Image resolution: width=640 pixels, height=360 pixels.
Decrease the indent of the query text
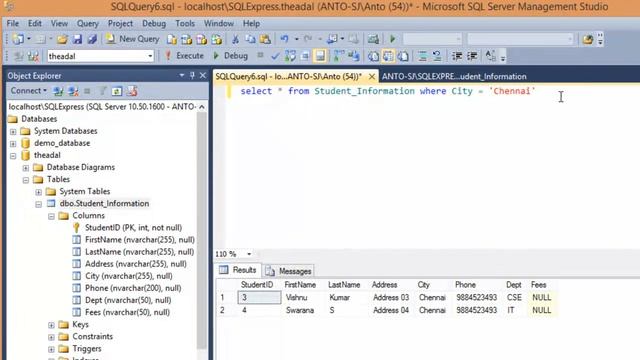click(457, 56)
